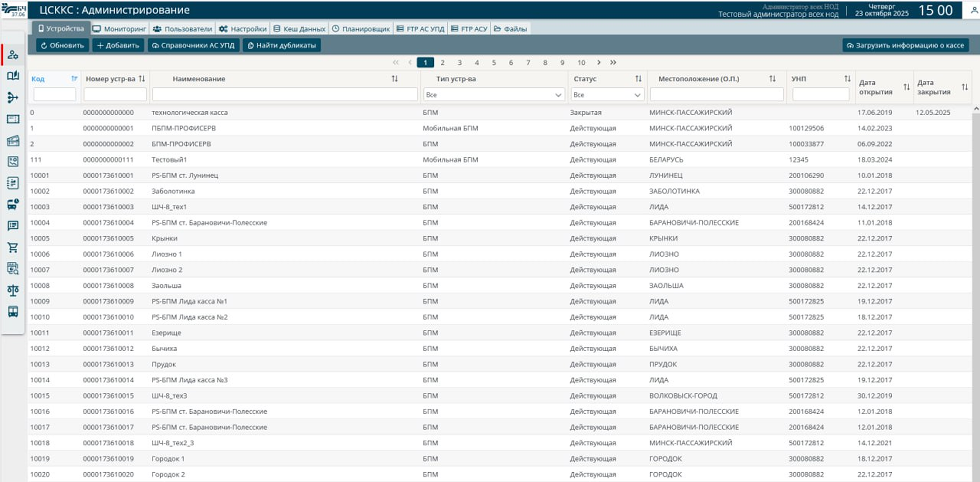Toggle sort on Номер устр-ва column
The image size is (980, 482).
[x=142, y=79]
